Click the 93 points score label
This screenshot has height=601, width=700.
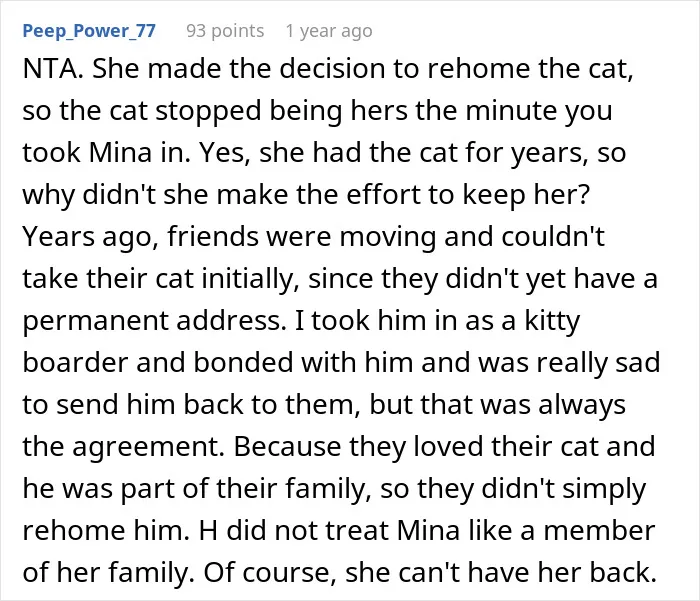(x=225, y=31)
